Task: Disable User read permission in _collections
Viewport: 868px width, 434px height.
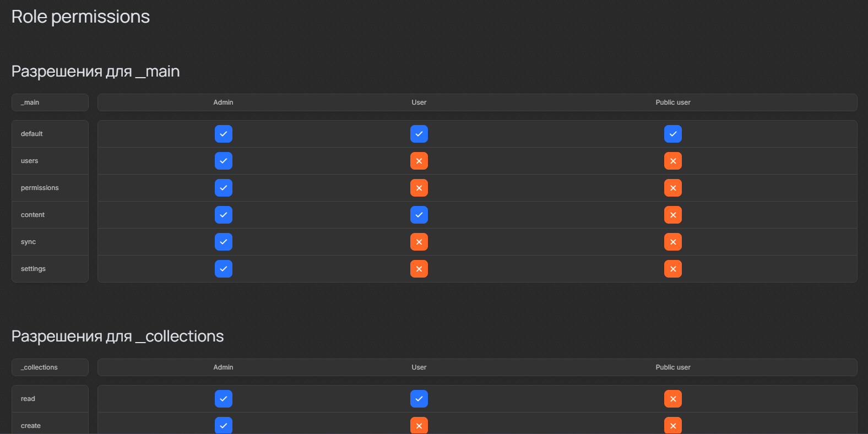Action: (419, 399)
